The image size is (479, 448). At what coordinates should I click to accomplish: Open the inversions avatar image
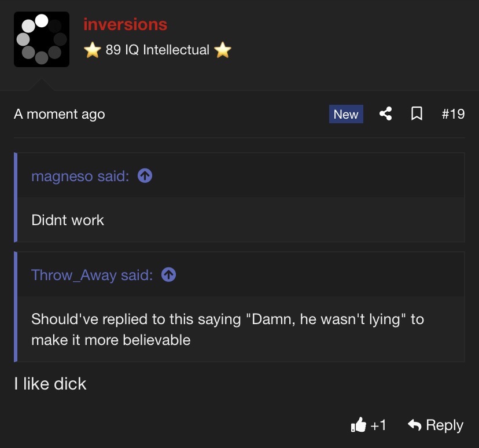point(42,39)
